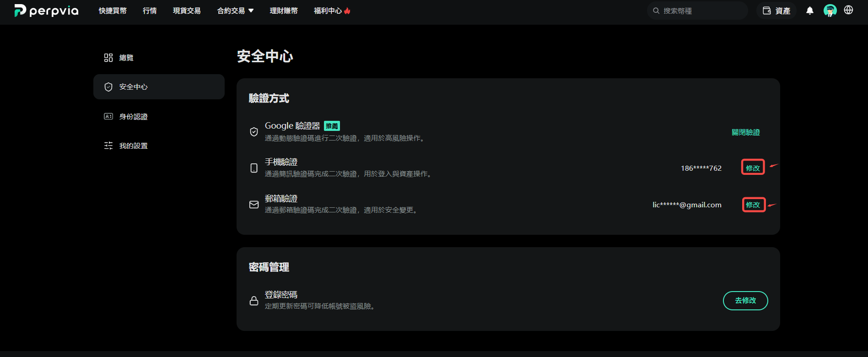Open 福利中心 with flame icon
Image resolution: width=868 pixels, height=357 pixels.
click(332, 11)
